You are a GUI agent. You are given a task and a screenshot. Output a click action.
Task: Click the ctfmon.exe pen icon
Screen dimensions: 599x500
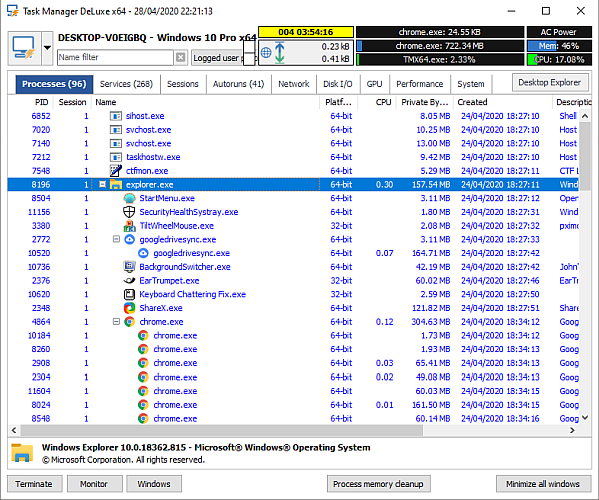116,170
